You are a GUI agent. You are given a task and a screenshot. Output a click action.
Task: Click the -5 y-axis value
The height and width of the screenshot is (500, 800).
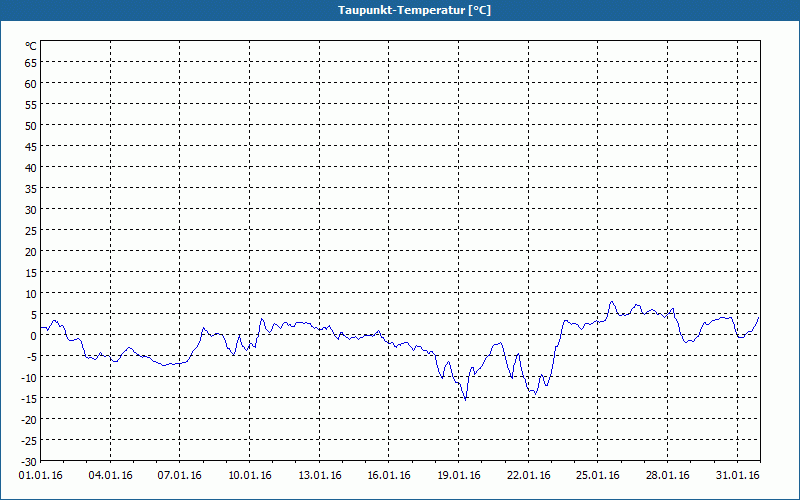point(32,357)
